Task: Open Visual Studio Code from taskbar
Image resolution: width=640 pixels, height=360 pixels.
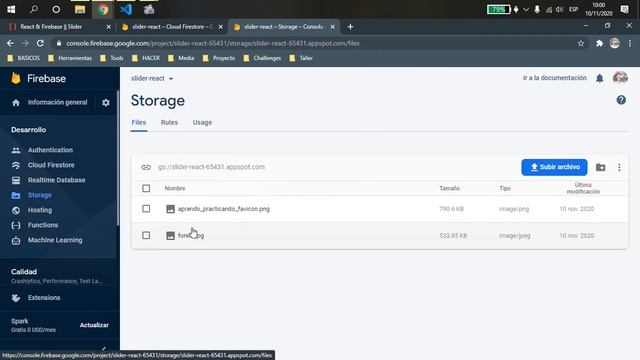Action: coord(126,9)
